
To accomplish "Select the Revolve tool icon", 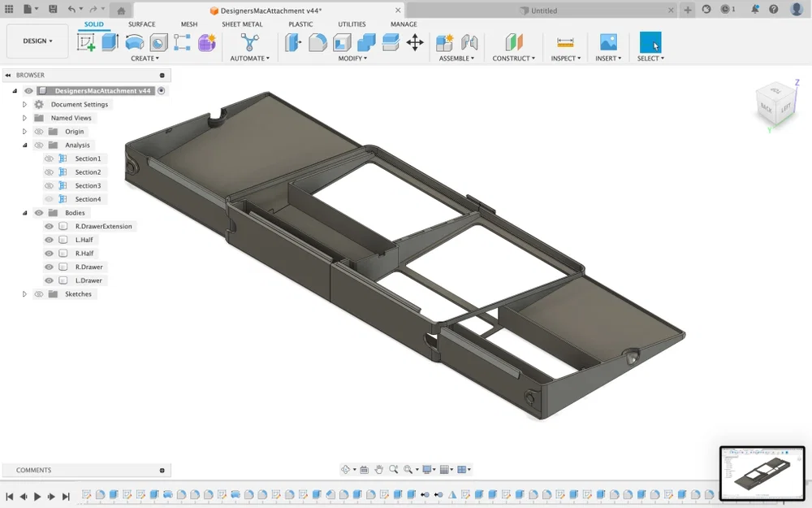I will tap(135, 42).
